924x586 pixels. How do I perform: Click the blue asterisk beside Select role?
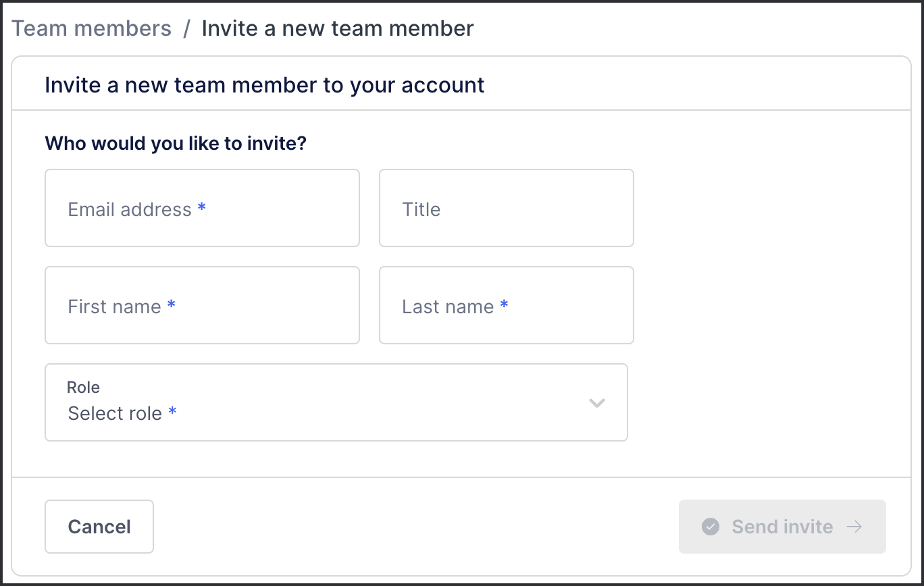(x=172, y=411)
